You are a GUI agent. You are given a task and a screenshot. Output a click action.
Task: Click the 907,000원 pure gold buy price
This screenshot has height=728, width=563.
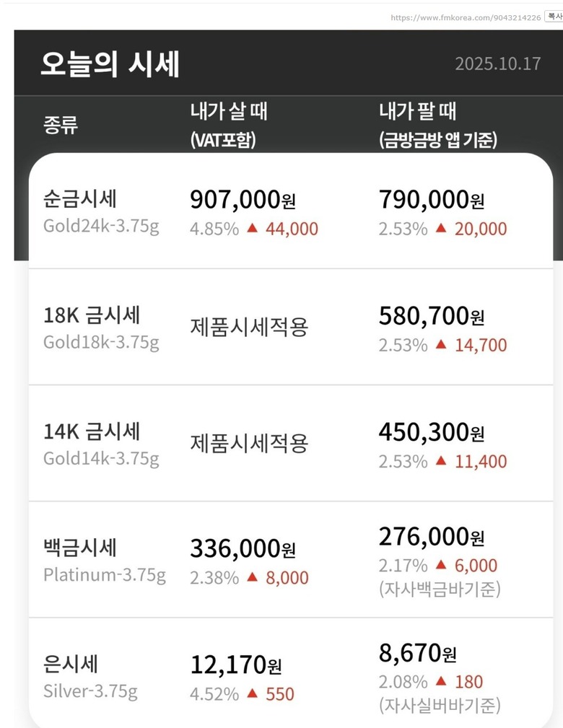point(243,200)
